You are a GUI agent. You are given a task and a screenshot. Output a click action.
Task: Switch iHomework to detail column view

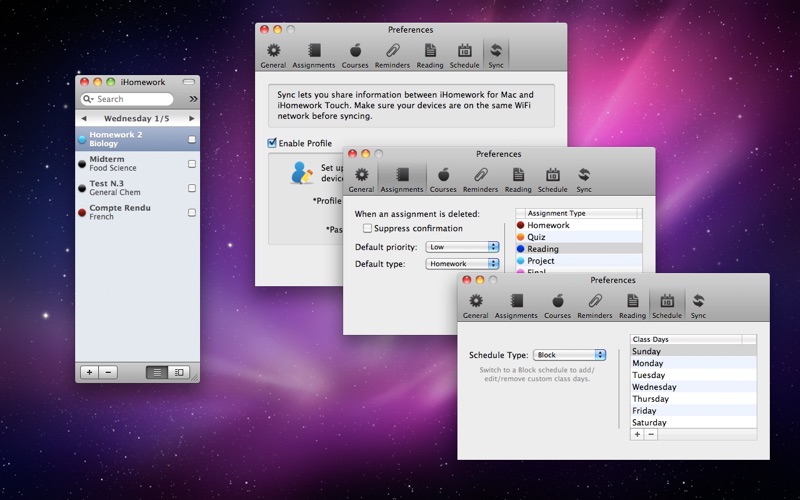179,372
